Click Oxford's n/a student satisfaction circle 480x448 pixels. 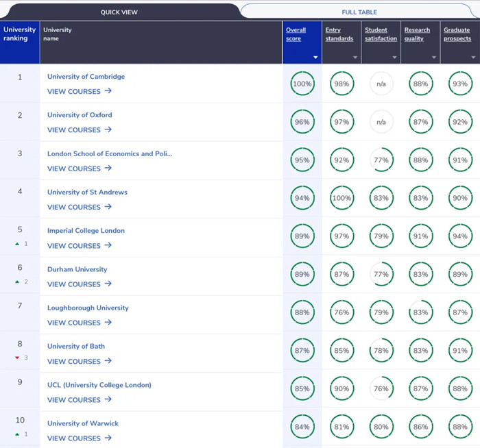(381, 122)
